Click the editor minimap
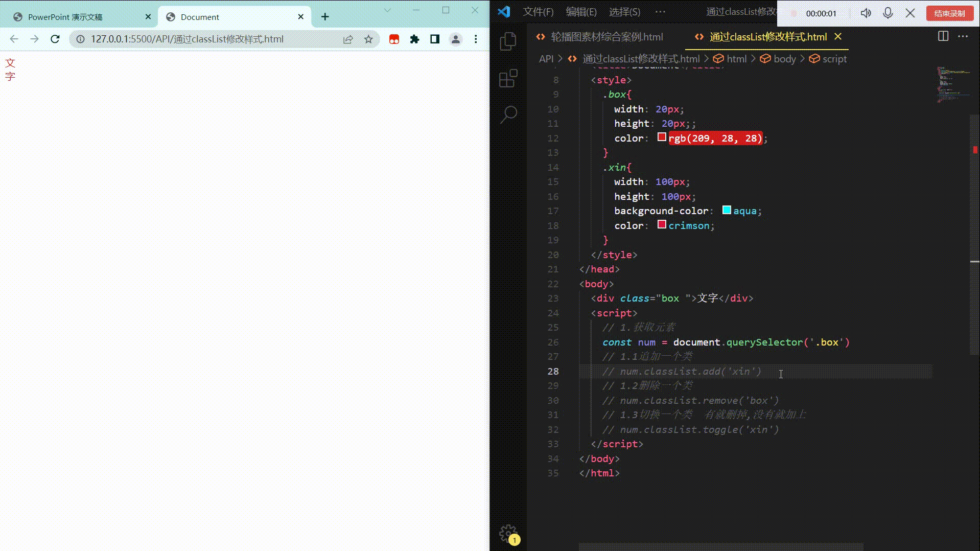The width and height of the screenshot is (980, 551). point(953,84)
